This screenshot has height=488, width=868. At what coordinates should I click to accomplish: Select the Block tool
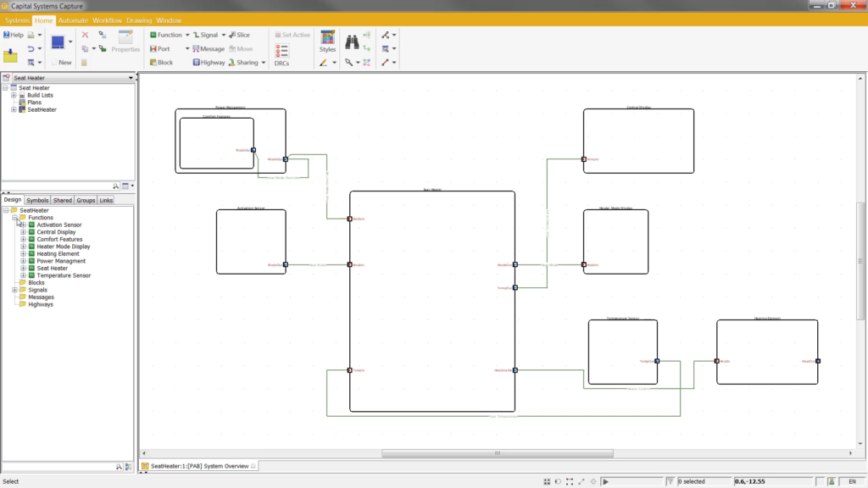point(161,63)
